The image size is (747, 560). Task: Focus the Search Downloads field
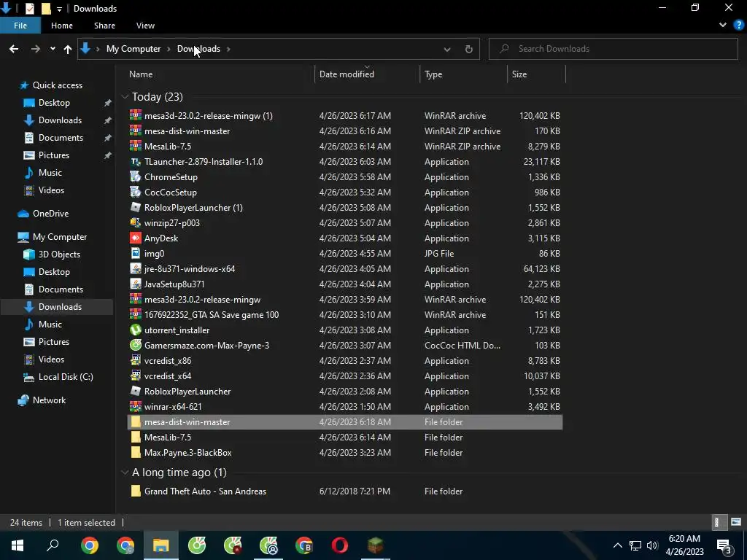(613, 49)
